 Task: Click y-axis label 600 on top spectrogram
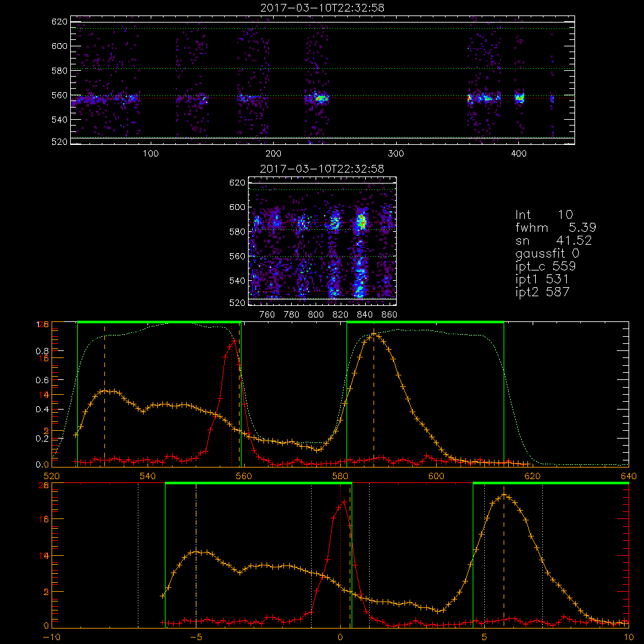click(59, 46)
